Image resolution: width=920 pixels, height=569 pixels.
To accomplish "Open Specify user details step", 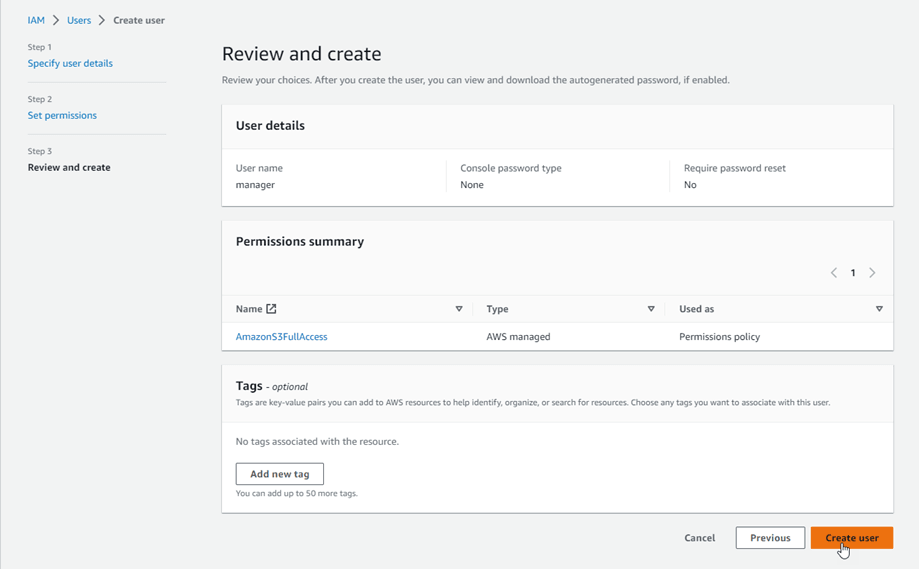I will 70,63.
